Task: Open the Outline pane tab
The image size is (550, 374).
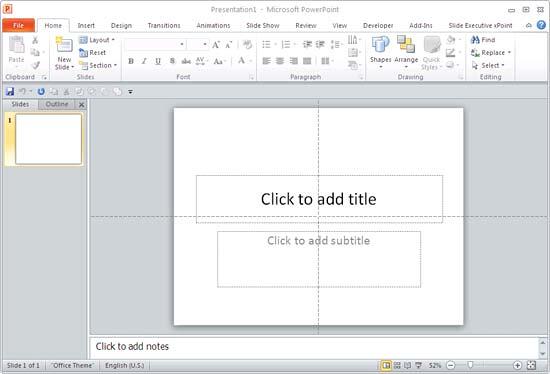Action: 57,104
